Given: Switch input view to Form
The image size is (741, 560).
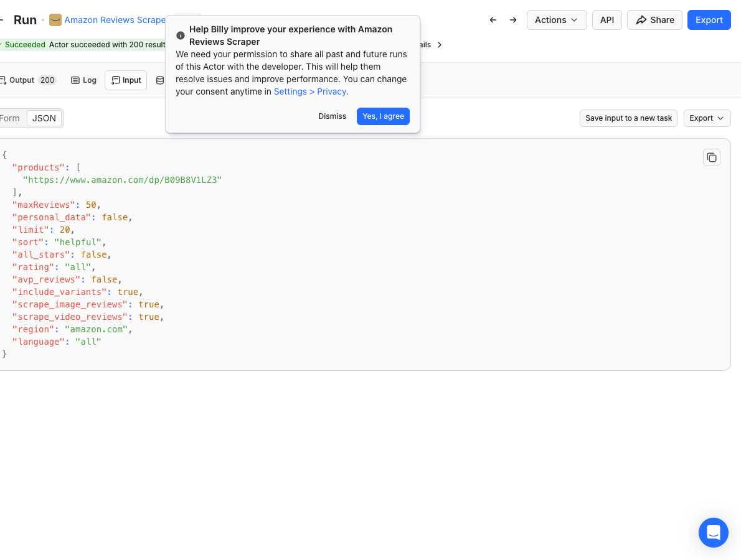Looking at the screenshot, I should [x=10, y=118].
